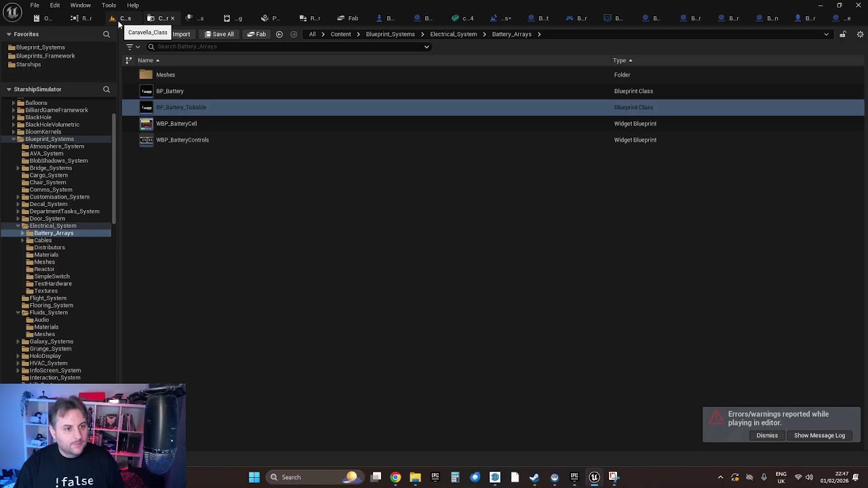Select the Battery_Arrays folder in tree
Image resolution: width=868 pixels, height=488 pixels.
click(54, 233)
